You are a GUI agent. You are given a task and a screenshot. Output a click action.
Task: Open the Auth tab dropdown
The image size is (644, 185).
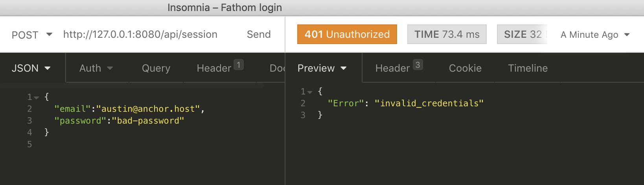tap(96, 68)
